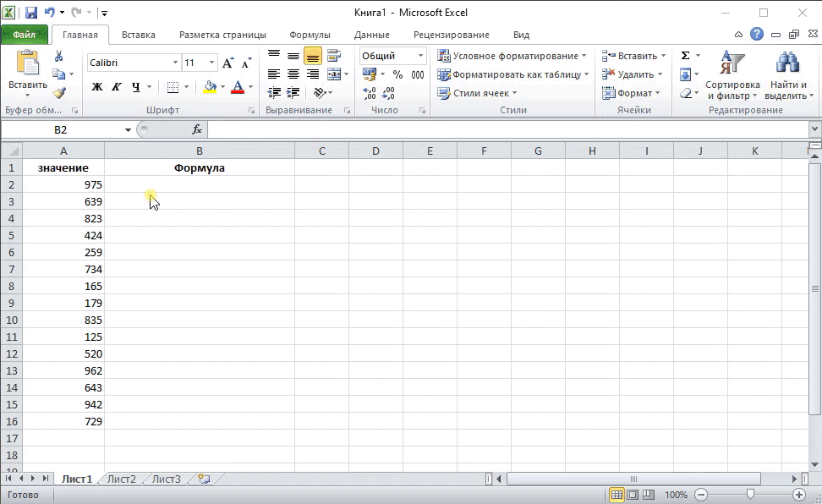Click the Save icon in quick access toolbar
The image size is (822, 504).
(31, 12)
